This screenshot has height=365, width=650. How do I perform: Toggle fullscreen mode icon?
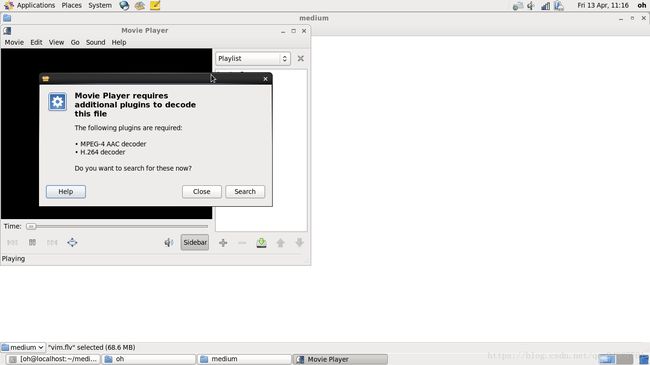coord(72,242)
